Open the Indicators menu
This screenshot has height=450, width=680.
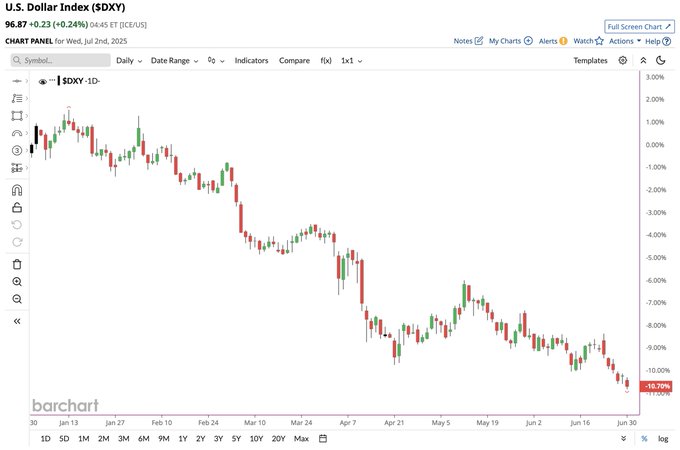click(x=251, y=60)
